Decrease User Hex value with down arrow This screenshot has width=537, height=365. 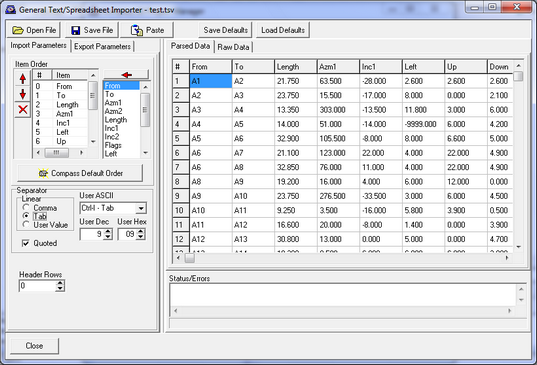[x=141, y=237]
